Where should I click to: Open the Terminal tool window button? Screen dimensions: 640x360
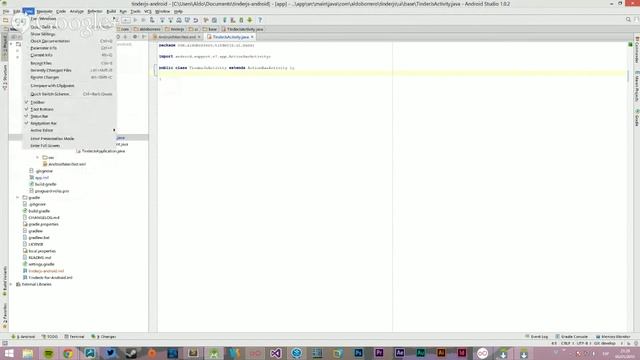[x=74, y=337]
